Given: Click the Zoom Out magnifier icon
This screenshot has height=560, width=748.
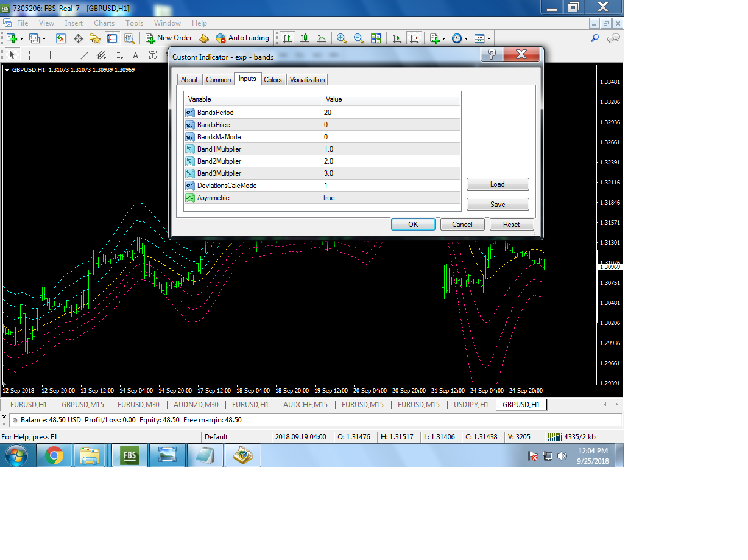Looking at the screenshot, I should 359,38.
